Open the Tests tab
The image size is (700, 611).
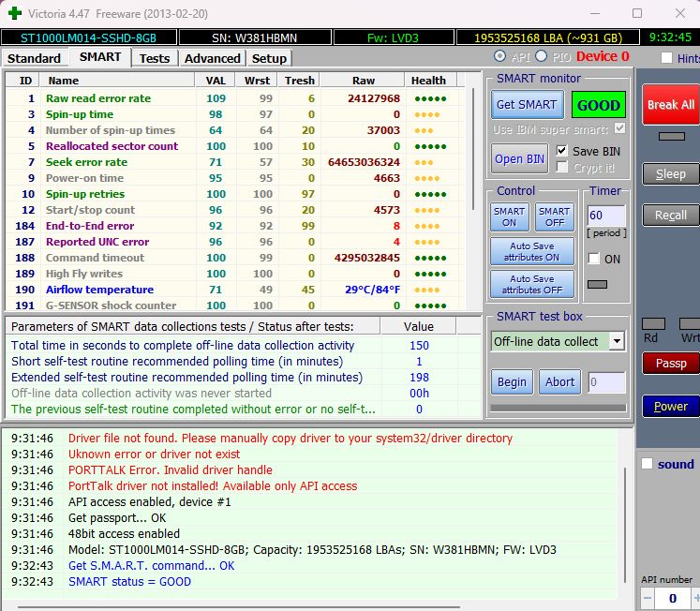click(155, 58)
